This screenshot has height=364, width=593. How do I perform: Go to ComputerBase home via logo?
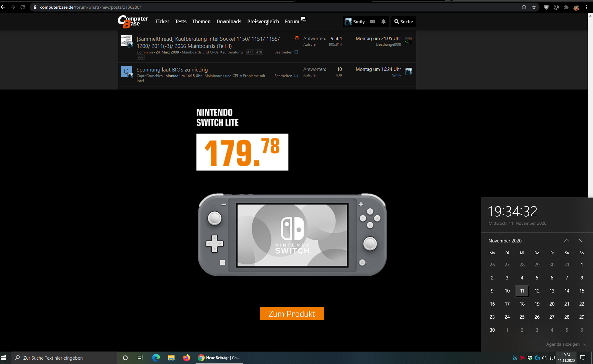pos(133,21)
